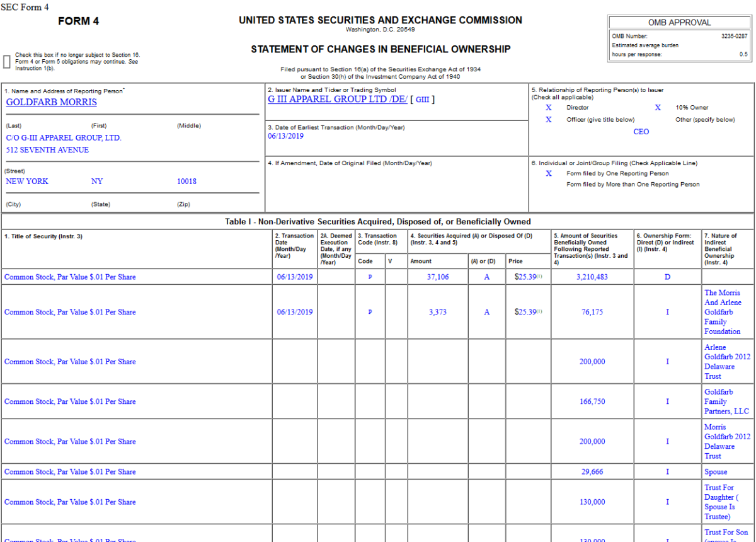756x542 pixels.
Task: Click the GIII ticker symbol link
Action: pos(422,100)
